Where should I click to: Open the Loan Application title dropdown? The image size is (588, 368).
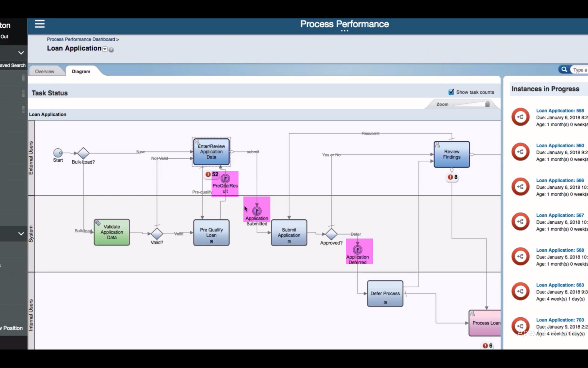[105, 49]
